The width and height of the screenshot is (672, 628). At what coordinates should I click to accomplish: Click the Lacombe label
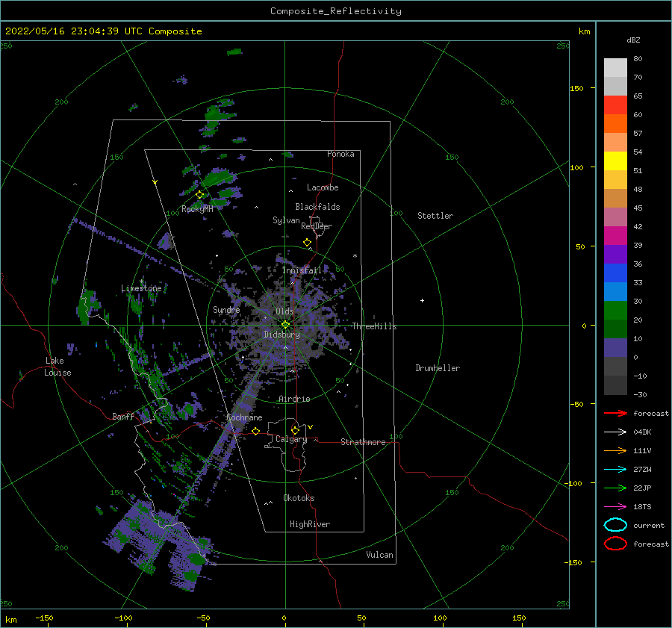323,187
